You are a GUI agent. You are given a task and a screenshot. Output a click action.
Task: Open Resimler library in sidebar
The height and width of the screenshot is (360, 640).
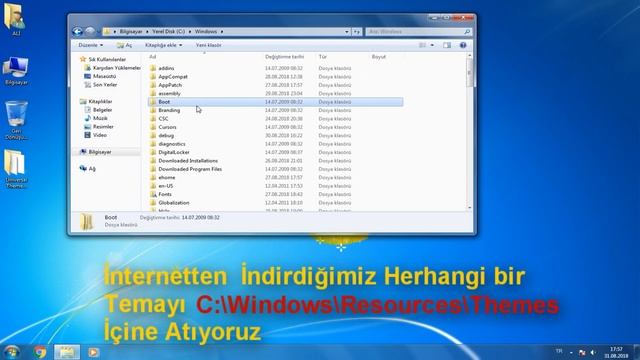point(99,127)
